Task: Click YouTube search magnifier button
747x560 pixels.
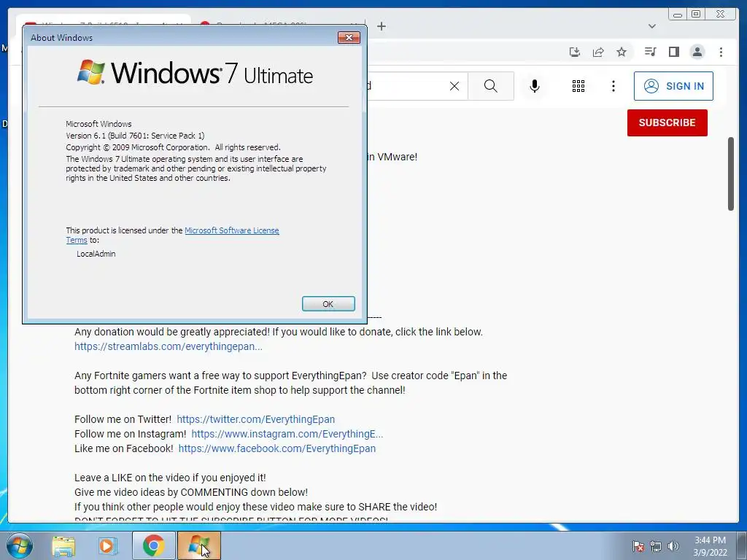Action: coord(491,86)
